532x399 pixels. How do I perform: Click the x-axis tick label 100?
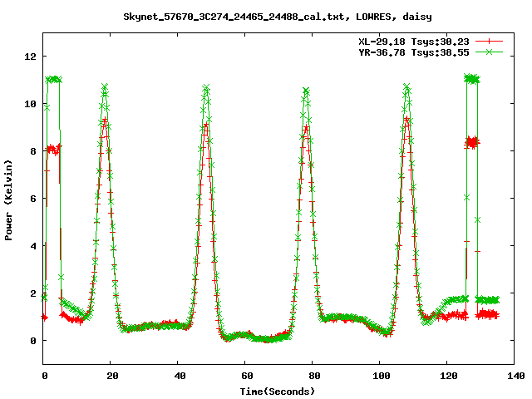click(382, 376)
